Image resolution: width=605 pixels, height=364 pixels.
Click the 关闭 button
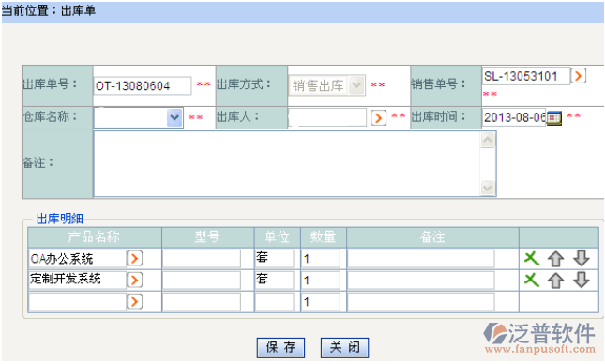coord(344,348)
